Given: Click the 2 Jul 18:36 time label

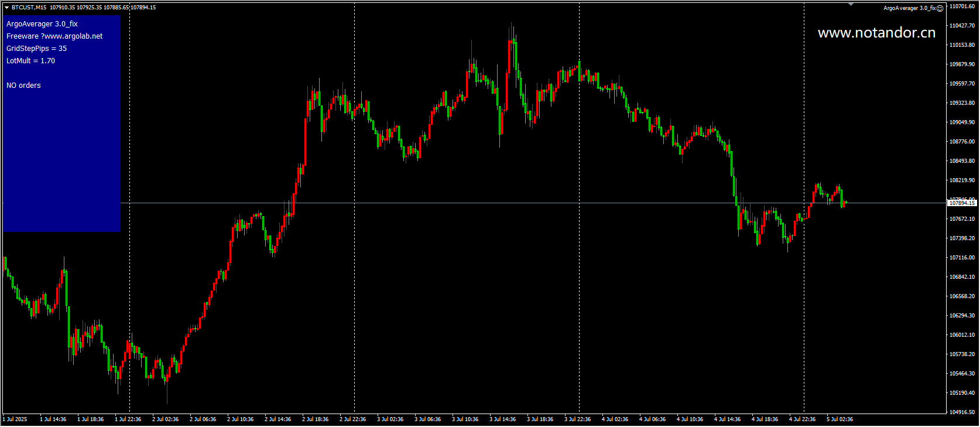Looking at the screenshot, I should (x=315, y=419).
